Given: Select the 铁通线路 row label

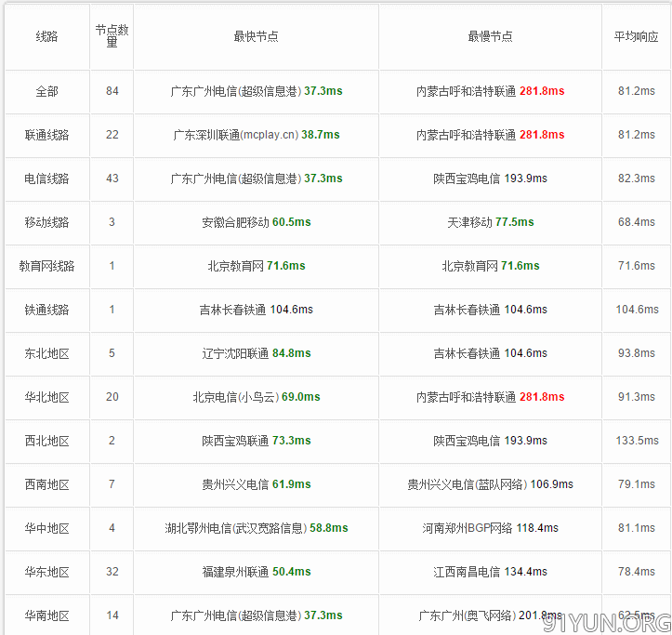Looking at the screenshot, I should click(46, 310).
